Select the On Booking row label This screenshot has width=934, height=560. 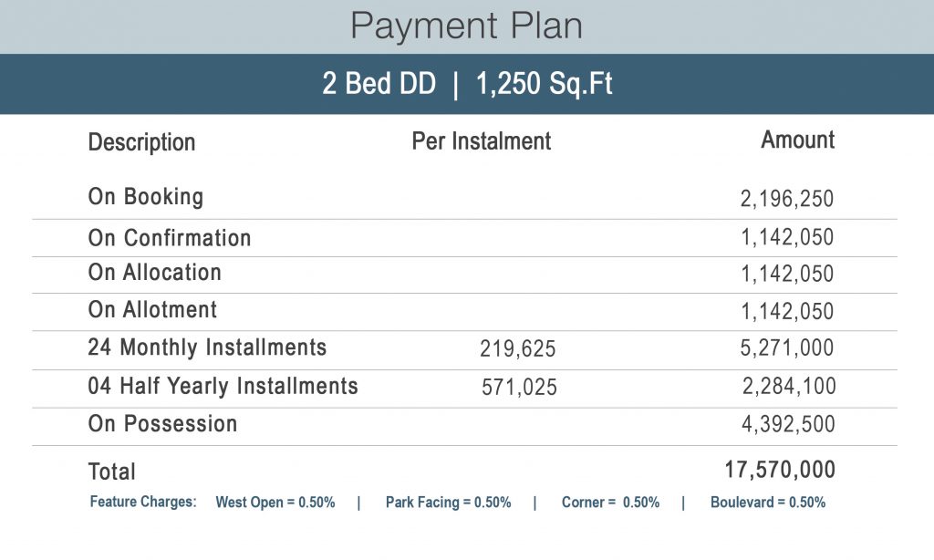click(146, 197)
